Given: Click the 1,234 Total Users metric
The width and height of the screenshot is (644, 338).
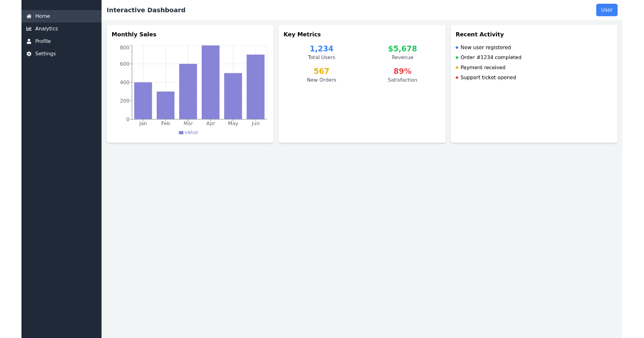Looking at the screenshot, I should click(321, 48).
